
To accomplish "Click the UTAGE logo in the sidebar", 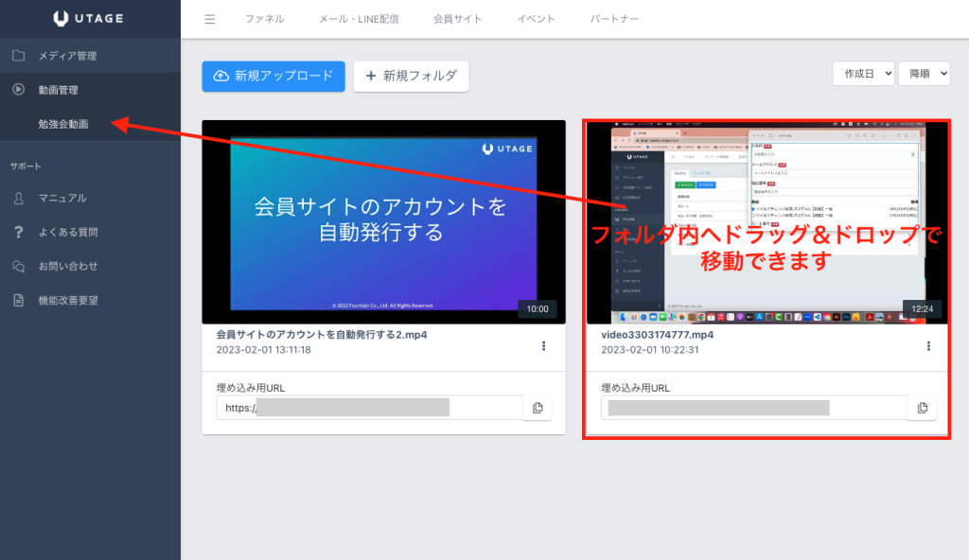I will click(90, 19).
